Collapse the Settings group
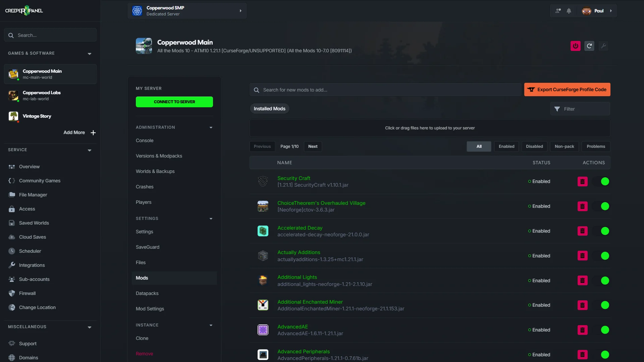Viewport: 644px width, 362px height. coord(211,219)
